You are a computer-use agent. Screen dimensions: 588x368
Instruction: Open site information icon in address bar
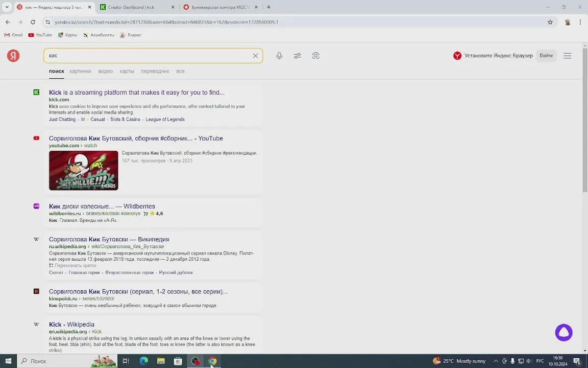[x=47, y=22]
